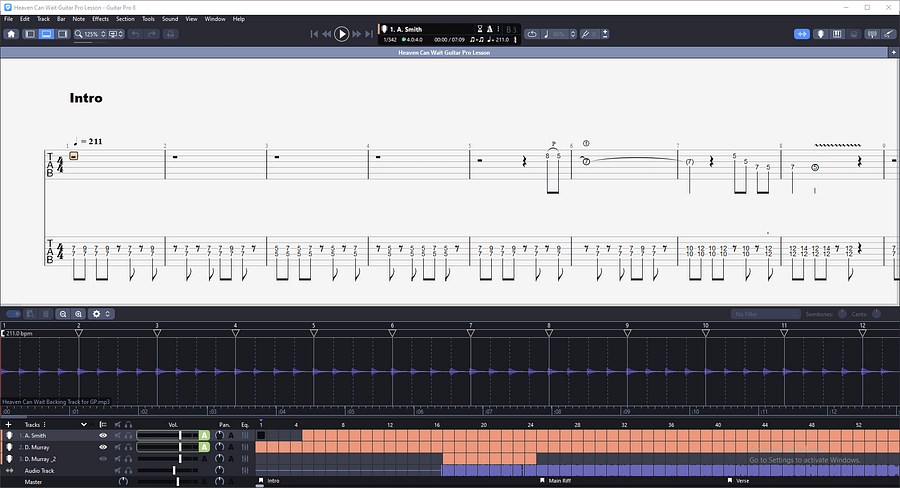Image resolution: width=900 pixels, height=488 pixels.
Task: Start playback with the Play button
Action: point(342,34)
